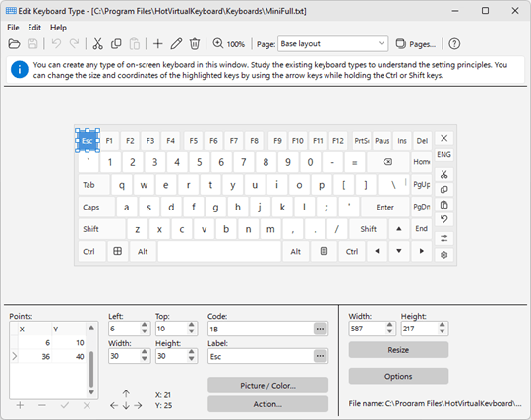Viewport: 531px width, 420px height.
Task: Select the gear key on keyboard preview
Action: click(443, 255)
